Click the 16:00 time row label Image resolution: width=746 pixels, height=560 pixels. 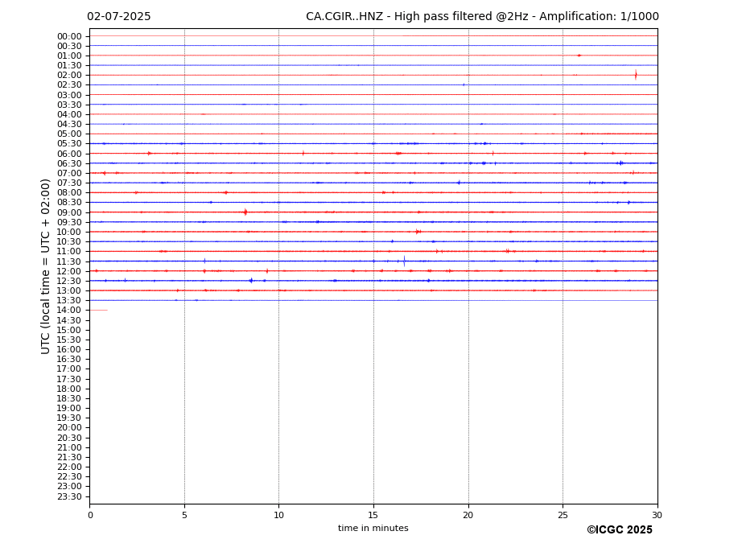tap(69, 350)
